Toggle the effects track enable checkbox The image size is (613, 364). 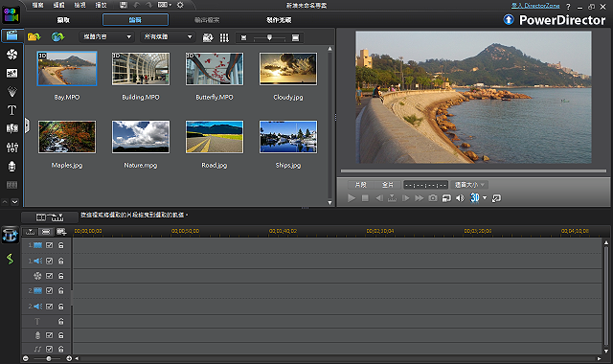pos(49,276)
